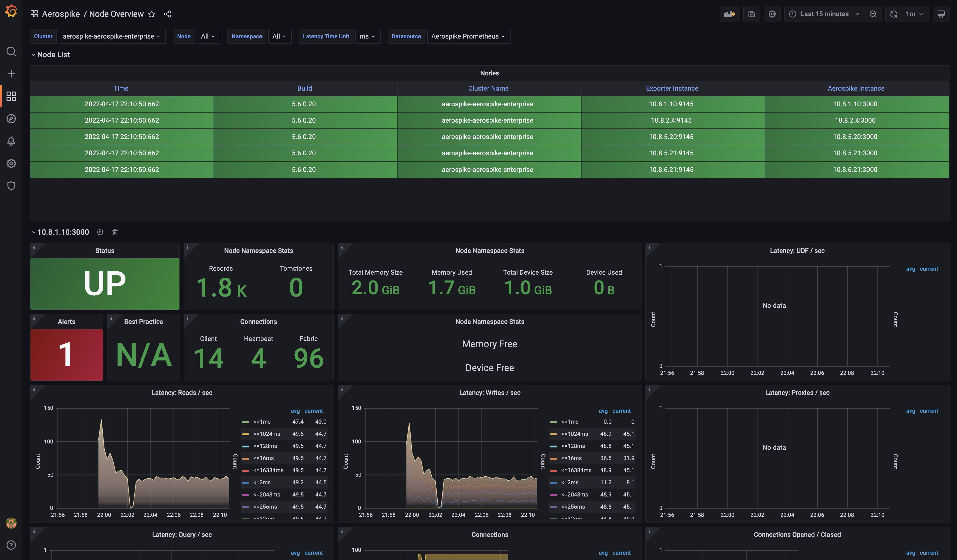Delete the 10.8.1.10:3000 row with trash icon

click(x=115, y=232)
